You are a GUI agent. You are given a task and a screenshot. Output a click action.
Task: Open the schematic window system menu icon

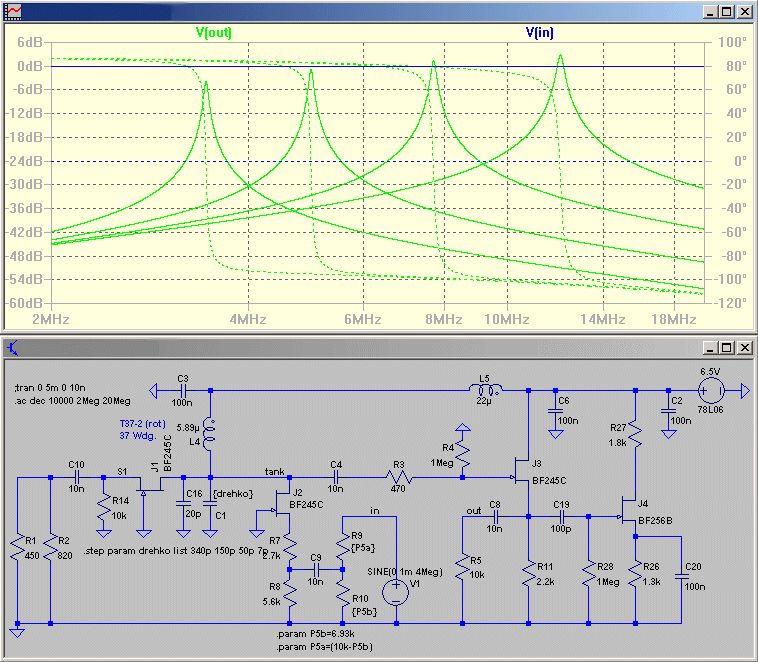12,349
